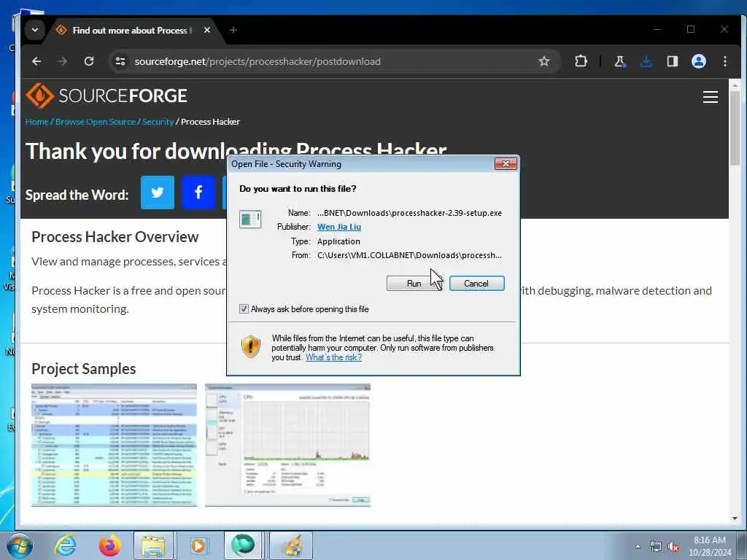Click the page scrollbar up arrow
The width and height of the screenshot is (747, 560).
click(735, 85)
